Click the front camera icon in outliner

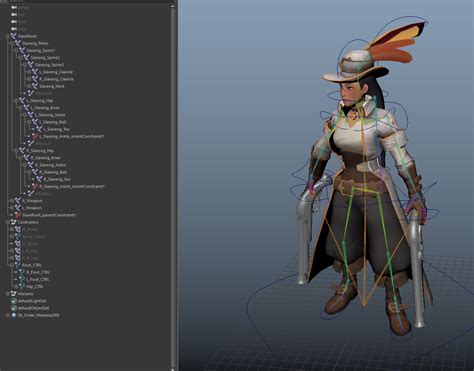(x=14, y=22)
